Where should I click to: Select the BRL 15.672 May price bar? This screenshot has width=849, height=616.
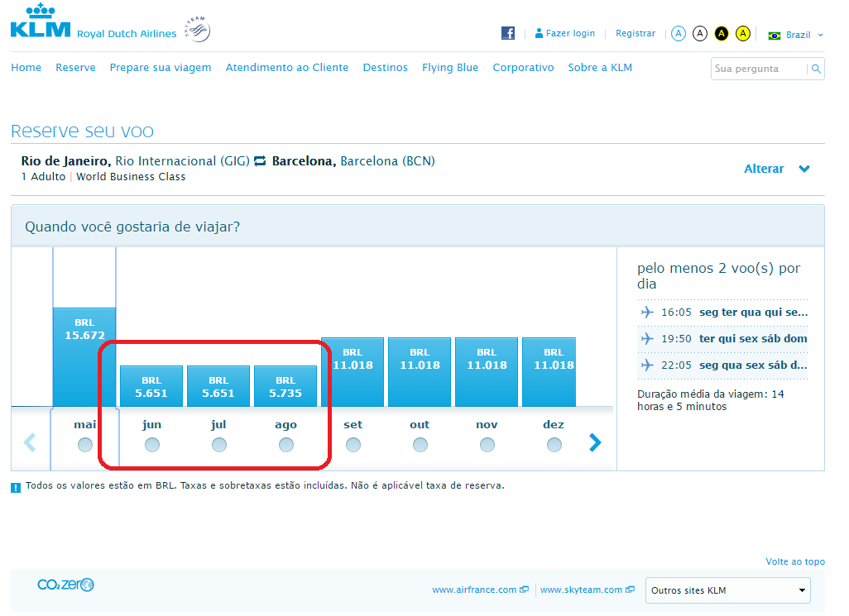(84, 357)
